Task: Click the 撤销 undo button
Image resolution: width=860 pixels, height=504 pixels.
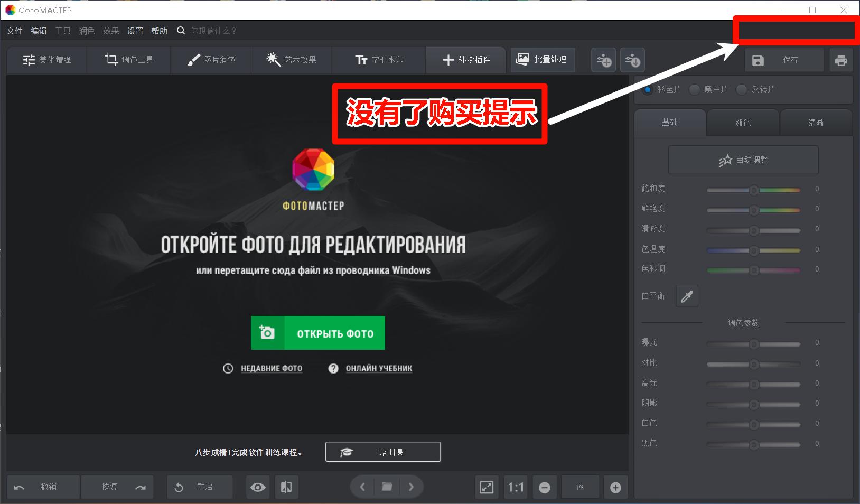Action: coord(43,487)
